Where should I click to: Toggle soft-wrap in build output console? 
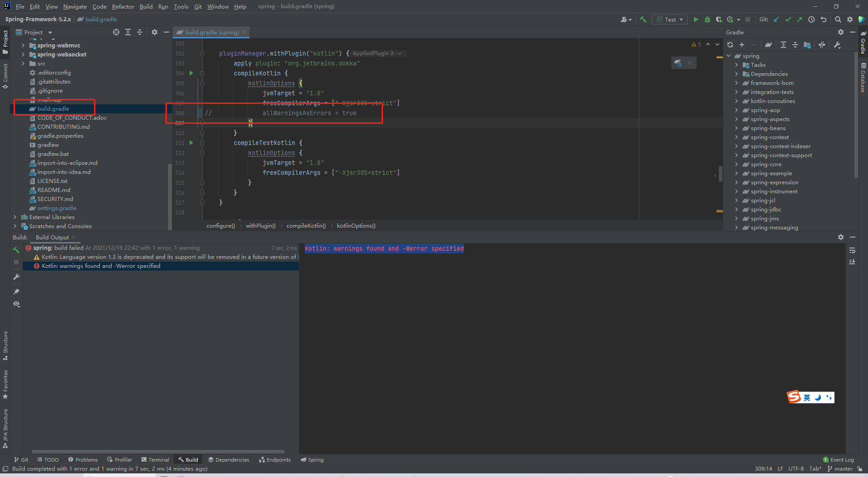(x=852, y=250)
